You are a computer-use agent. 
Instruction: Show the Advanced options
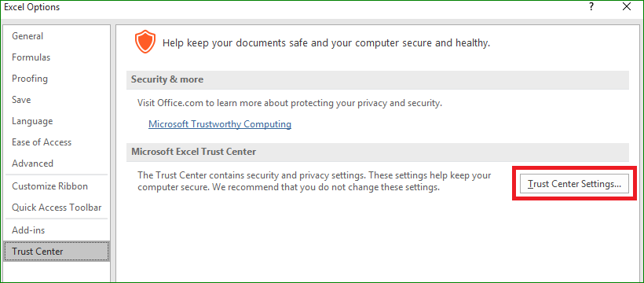[32, 164]
